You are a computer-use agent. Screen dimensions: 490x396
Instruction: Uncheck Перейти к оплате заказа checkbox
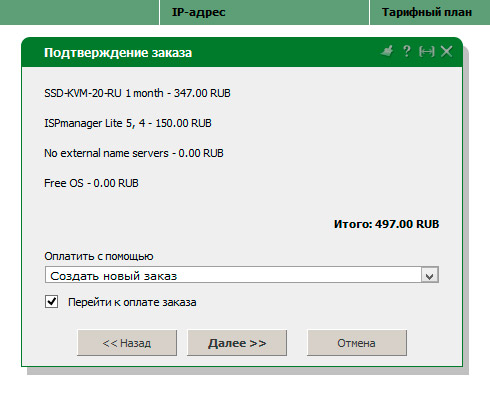[x=51, y=302]
